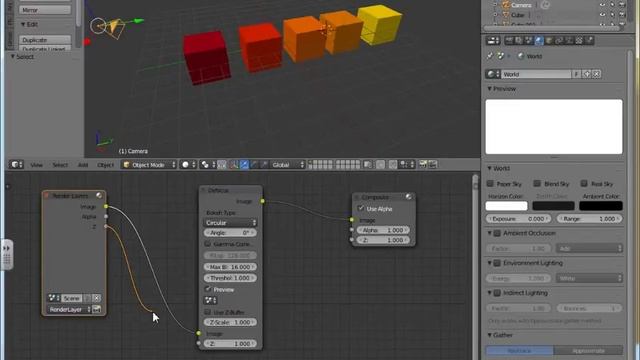Open the Render properties tab icon

click(x=509, y=40)
